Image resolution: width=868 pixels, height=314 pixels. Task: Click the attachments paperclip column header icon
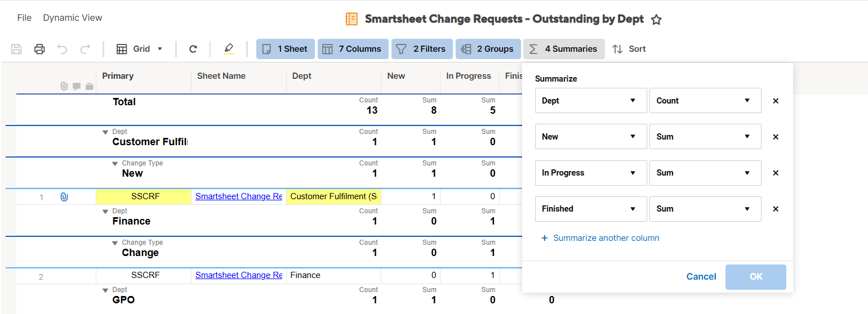64,86
